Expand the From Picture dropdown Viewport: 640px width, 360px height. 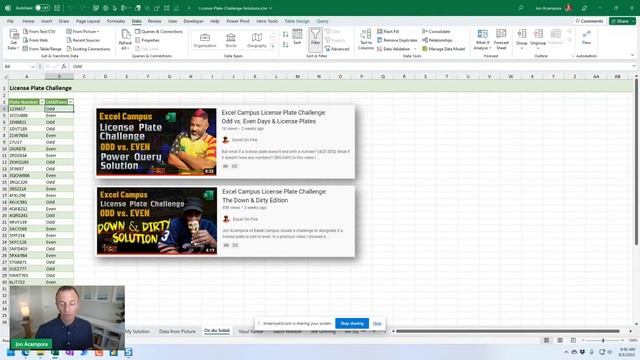point(83,31)
